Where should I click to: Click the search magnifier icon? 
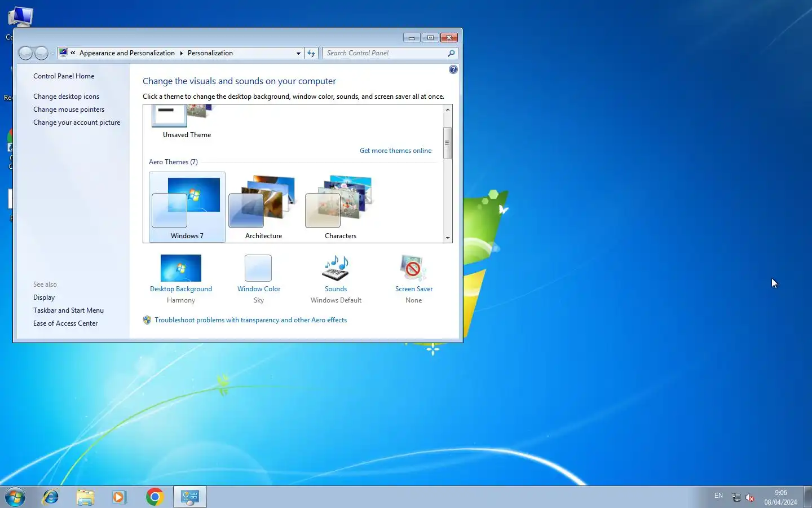tap(451, 53)
